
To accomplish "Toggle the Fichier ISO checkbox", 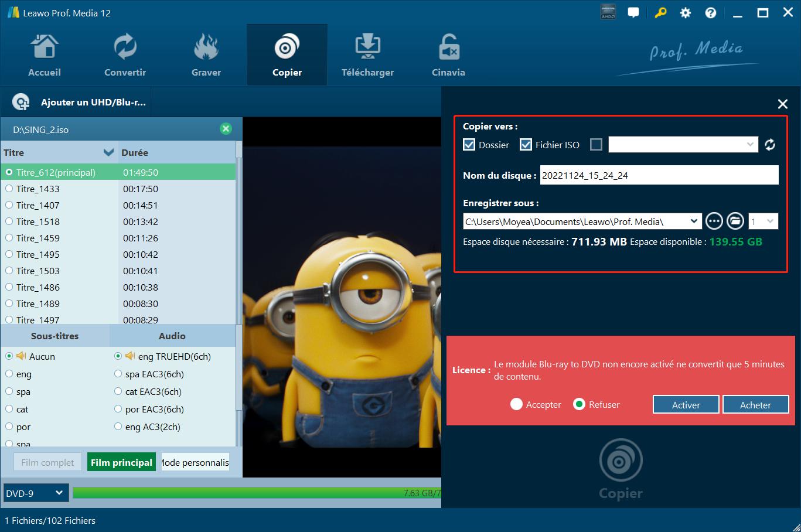I will pyautogui.click(x=526, y=145).
